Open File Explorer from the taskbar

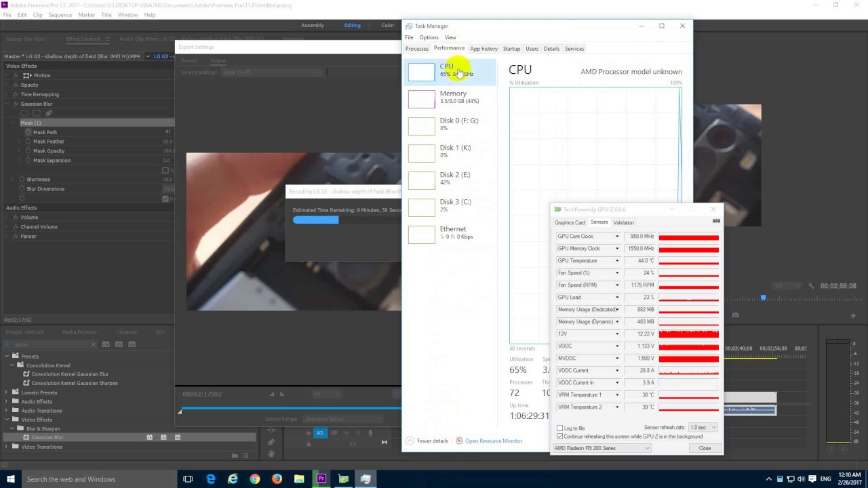299,479
